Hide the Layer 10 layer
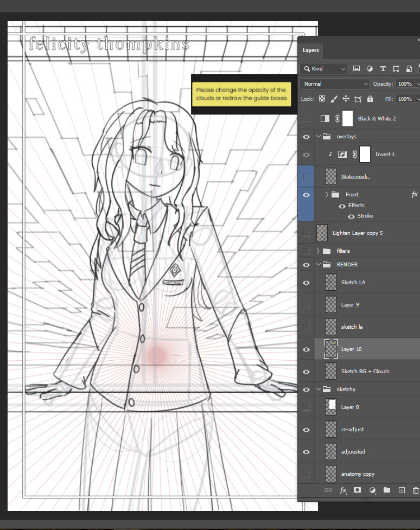The image size is (420, 530). (306, 349)
